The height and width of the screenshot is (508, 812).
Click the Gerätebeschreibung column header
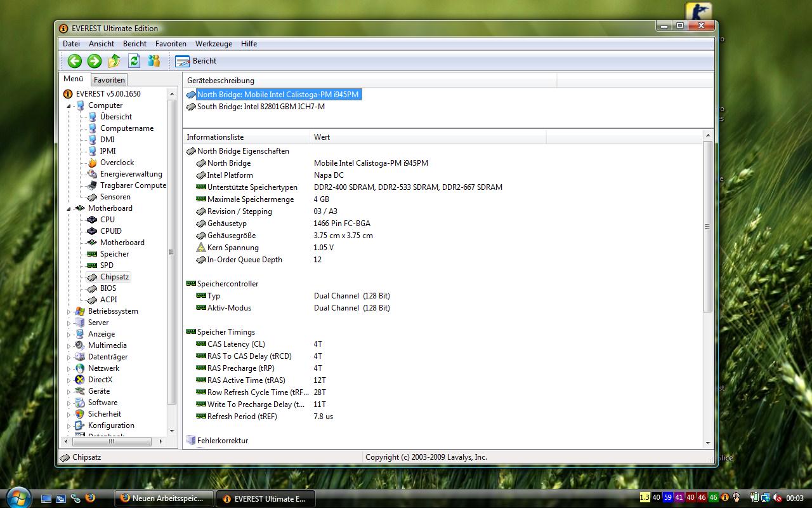pos(370,81)
